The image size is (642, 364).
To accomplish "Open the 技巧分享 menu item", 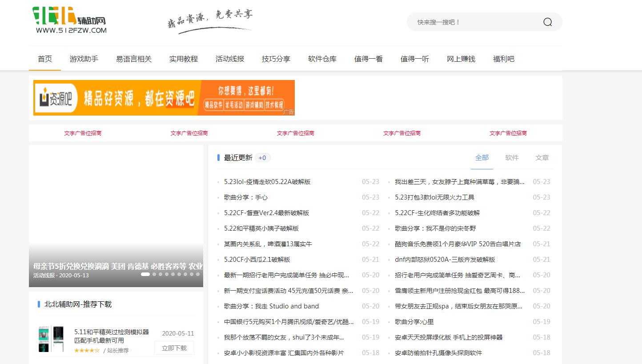I will [x=276, y=59].
